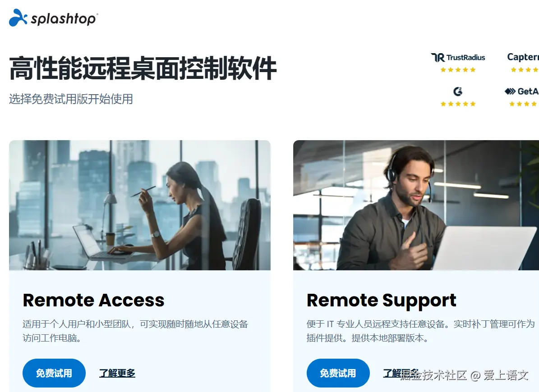Viewport: 539px width, 392px height.
Task: Click the Remote Access heading
Action: click(x=93, y=301)
